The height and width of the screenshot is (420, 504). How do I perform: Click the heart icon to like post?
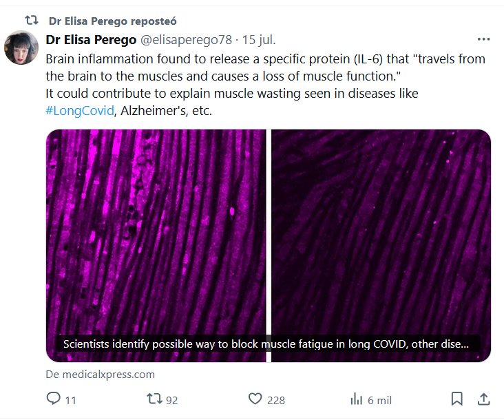(x=255, y=399)
